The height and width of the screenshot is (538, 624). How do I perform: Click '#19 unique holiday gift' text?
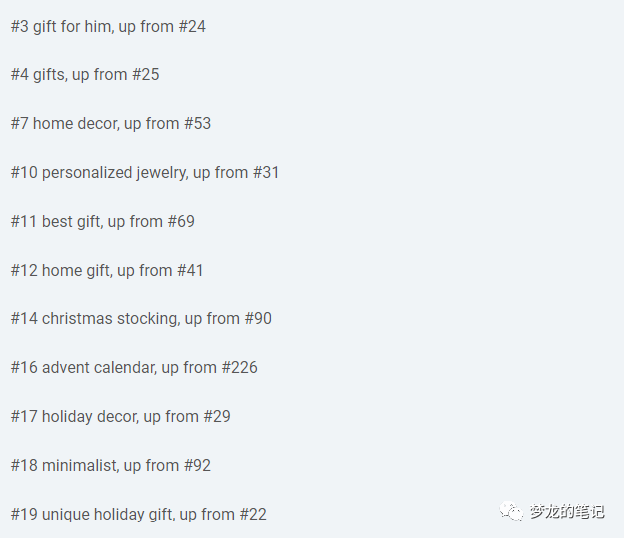pyautogui.click(x=138, y=515)
